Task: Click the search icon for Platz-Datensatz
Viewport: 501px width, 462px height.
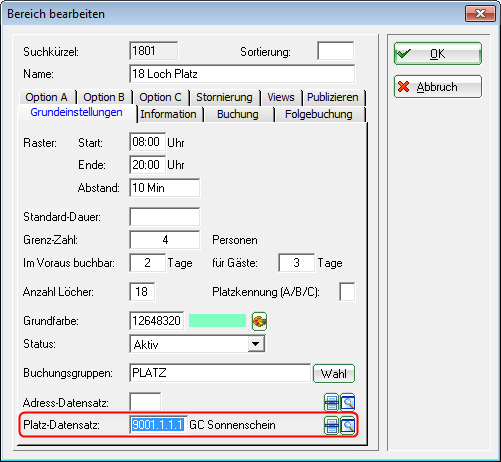Action: click(347, 425)
